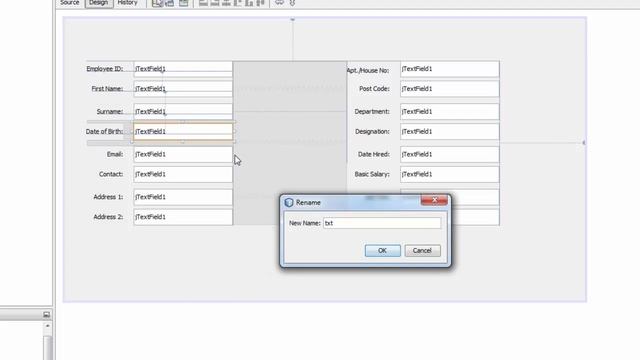Screen dimensions: 640x360
Task: Click the 'Post Code:' label
Action: [x=374, y=89]
